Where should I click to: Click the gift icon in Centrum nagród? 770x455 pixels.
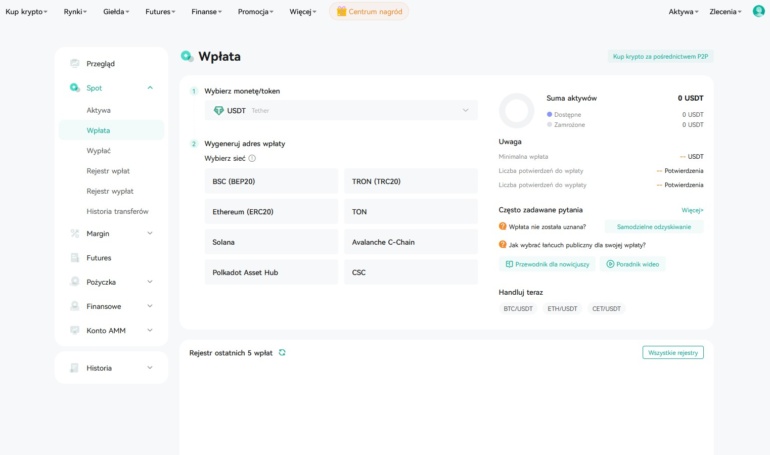(x=341, y=11)
